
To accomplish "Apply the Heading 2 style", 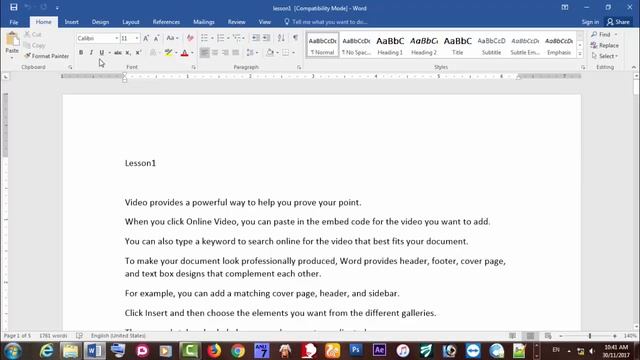I will click(x=424, y=45).
